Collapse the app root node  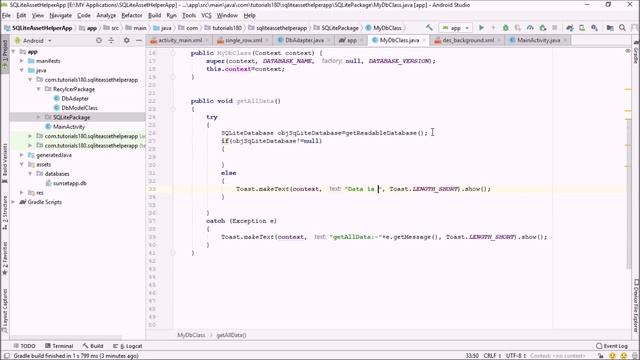(x=13, y=52)
